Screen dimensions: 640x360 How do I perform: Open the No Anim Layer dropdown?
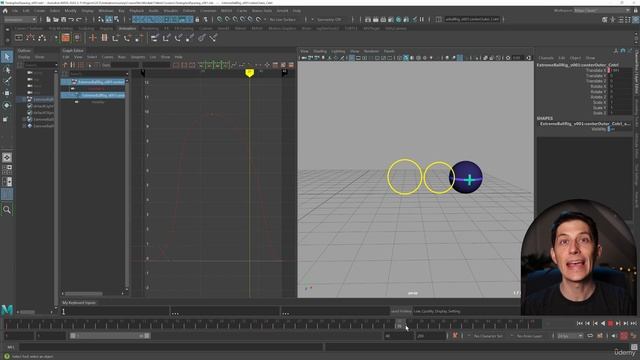529,336
